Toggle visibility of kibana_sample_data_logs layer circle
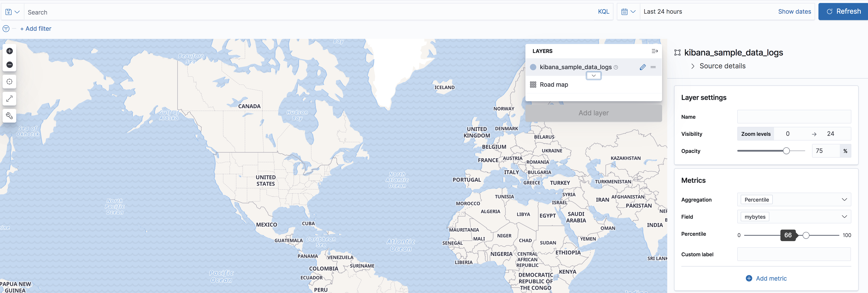This screenshot has height=293, width=868. point(533,67)
